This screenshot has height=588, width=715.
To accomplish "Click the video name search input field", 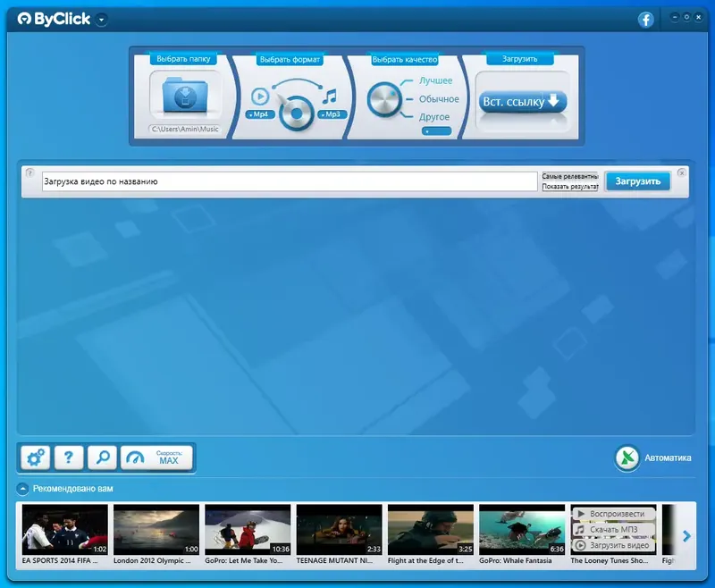I will coord(268,181).
